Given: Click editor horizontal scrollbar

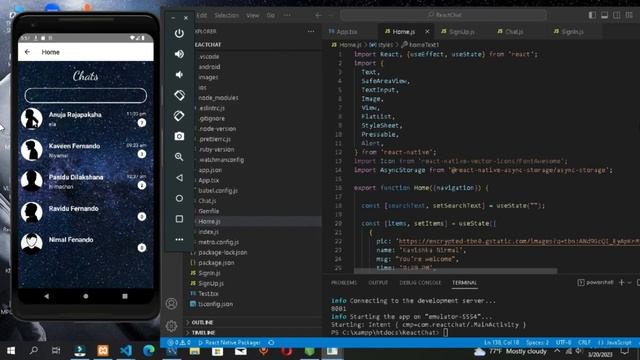Looking at the screenshot, I should click(455, 271).
